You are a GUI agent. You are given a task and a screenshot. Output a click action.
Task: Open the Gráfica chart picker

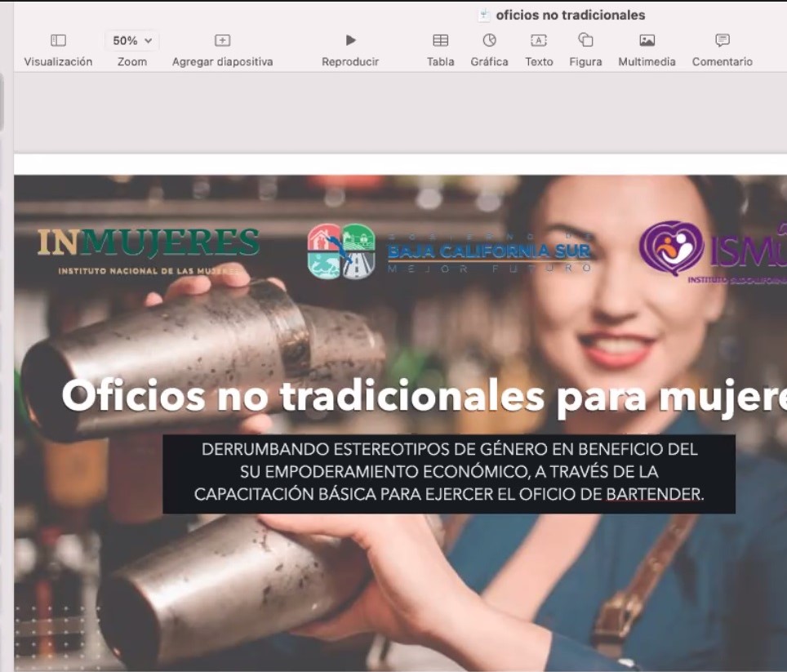click(489, 41)
